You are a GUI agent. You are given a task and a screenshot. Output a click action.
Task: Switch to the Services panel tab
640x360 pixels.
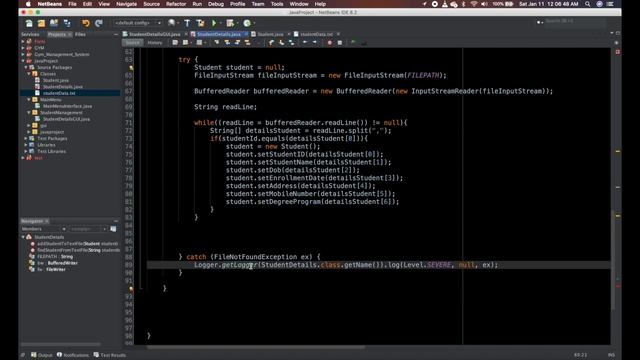tap(31, 34)
